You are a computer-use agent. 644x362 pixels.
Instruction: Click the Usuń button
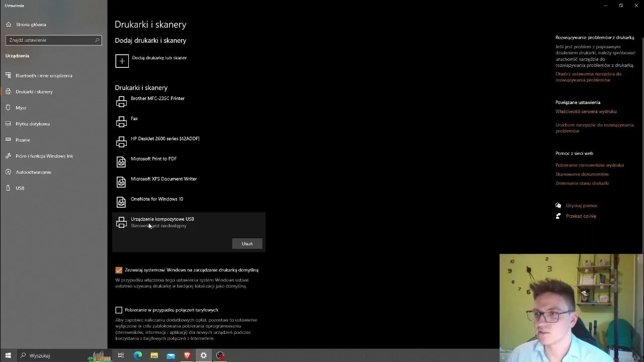(x=247, y=243)
